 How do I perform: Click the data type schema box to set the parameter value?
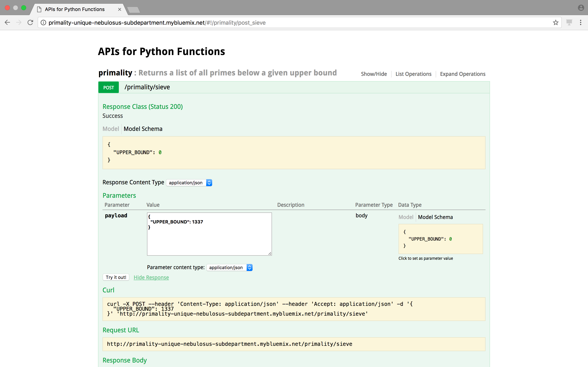[x=440, y=239]
